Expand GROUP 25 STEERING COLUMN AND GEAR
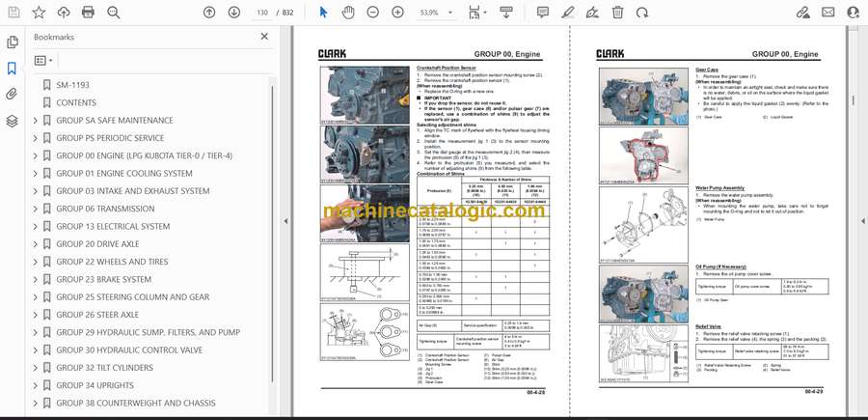868x420 pixels. pos(35,297)
